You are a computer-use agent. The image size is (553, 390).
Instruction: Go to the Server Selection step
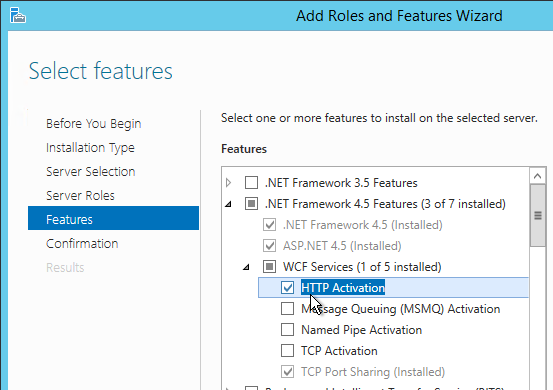tap(91, 172)
